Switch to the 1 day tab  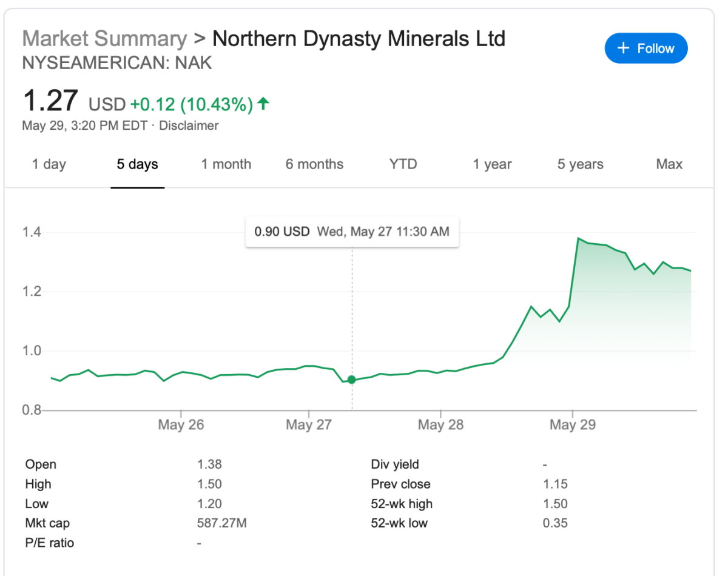point(49,164)
